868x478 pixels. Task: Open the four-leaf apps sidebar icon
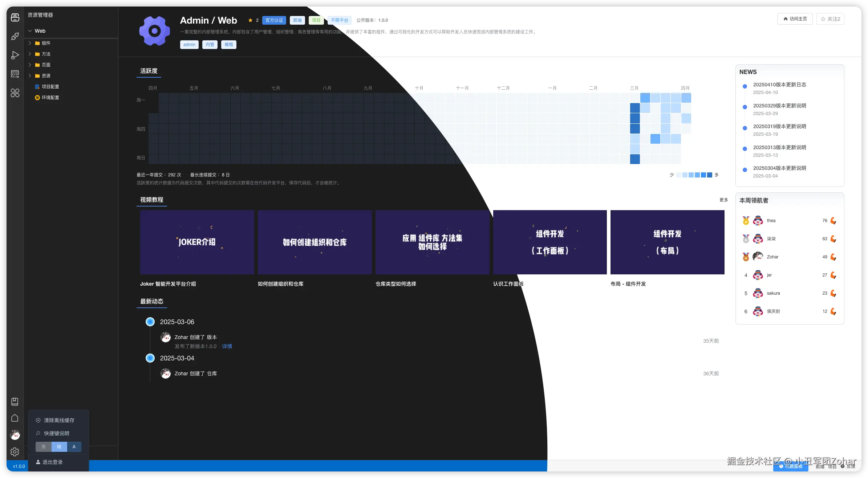[15, 93]
